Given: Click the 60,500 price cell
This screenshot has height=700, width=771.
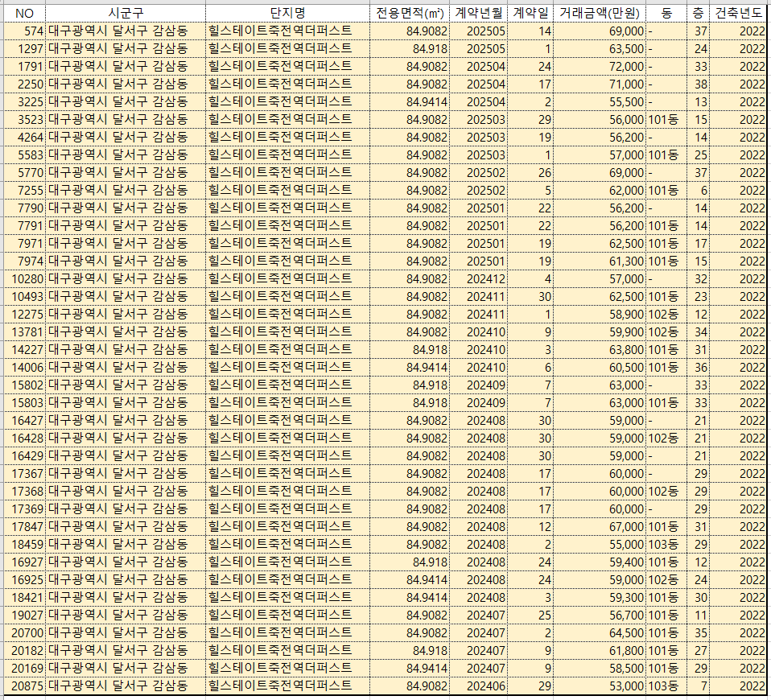Looking at the screenshot, I should 600,367.
